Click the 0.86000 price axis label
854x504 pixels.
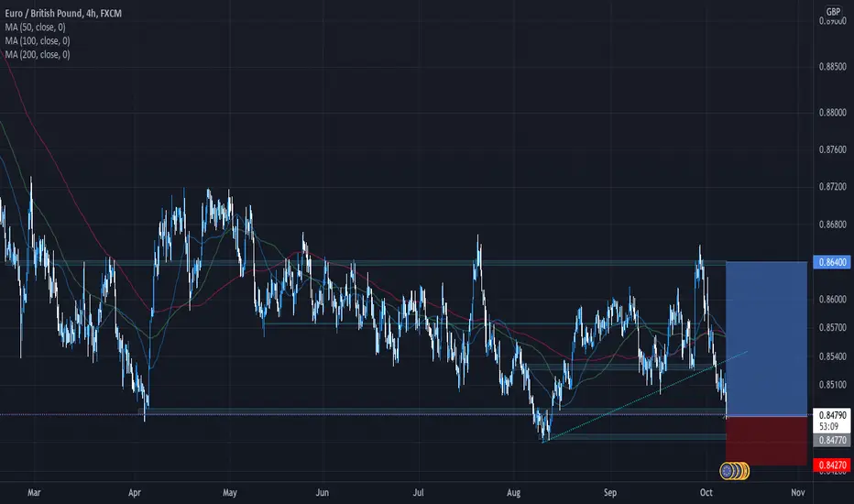point(833,299)
